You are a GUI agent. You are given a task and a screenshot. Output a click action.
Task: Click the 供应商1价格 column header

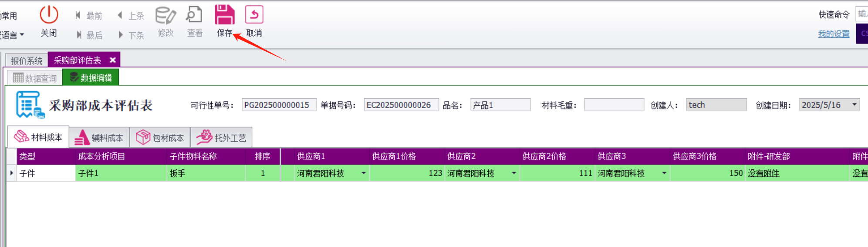(x=407, y=156)
